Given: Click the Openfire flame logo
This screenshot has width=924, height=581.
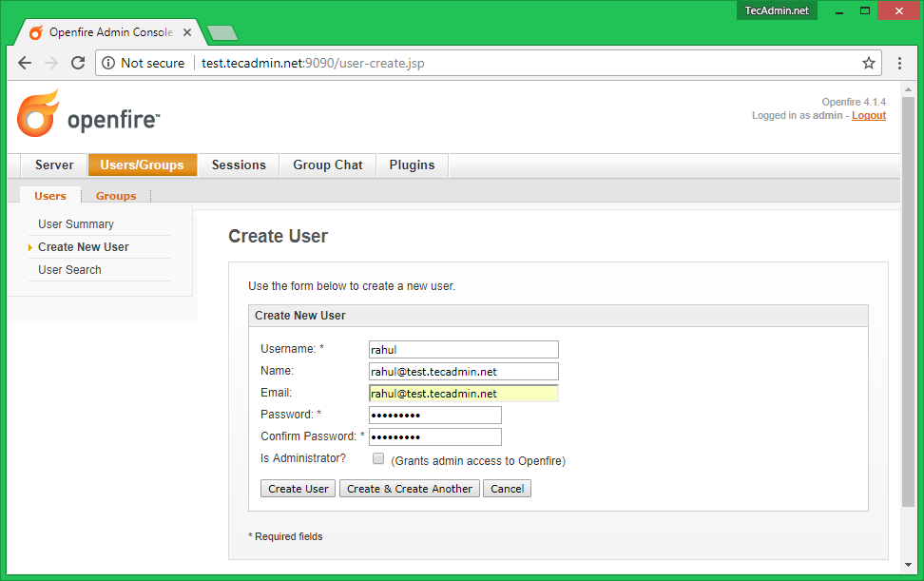Looking at the screenshot, I should (x=38, y=113).
